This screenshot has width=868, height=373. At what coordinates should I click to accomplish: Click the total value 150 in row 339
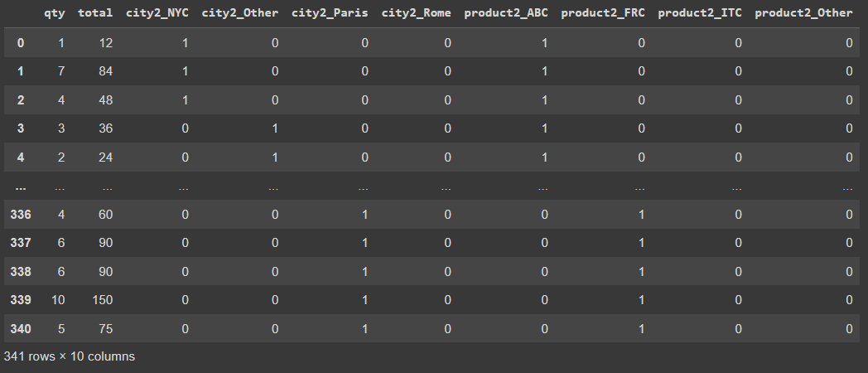(x=102, y=300)
